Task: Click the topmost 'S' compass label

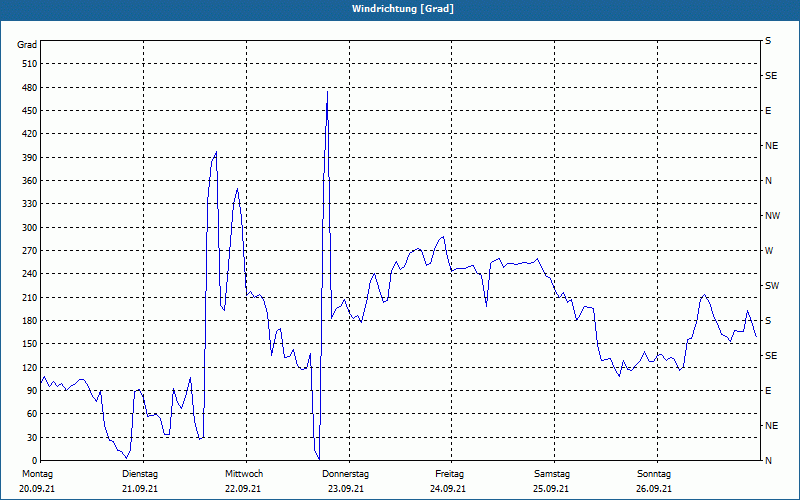Action: pos(768,41)
